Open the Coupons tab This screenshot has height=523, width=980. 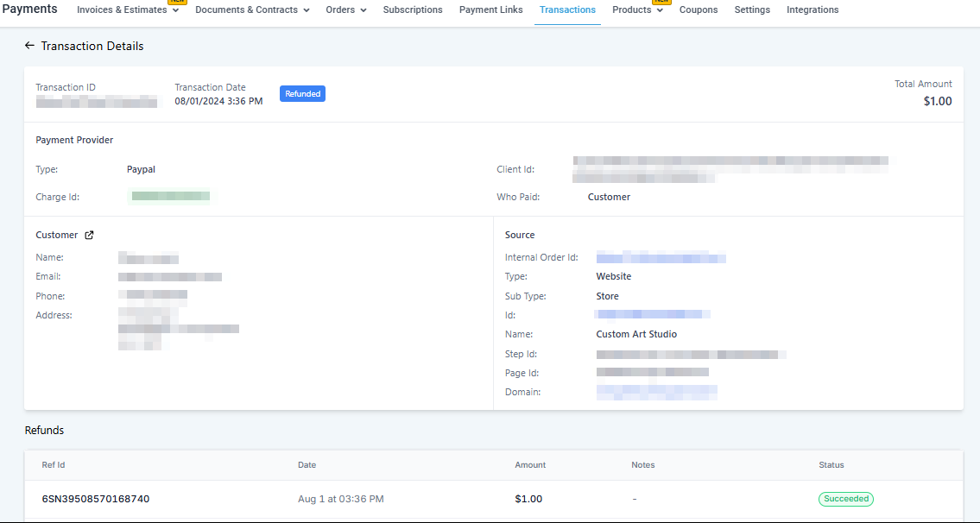click(699, 10)
